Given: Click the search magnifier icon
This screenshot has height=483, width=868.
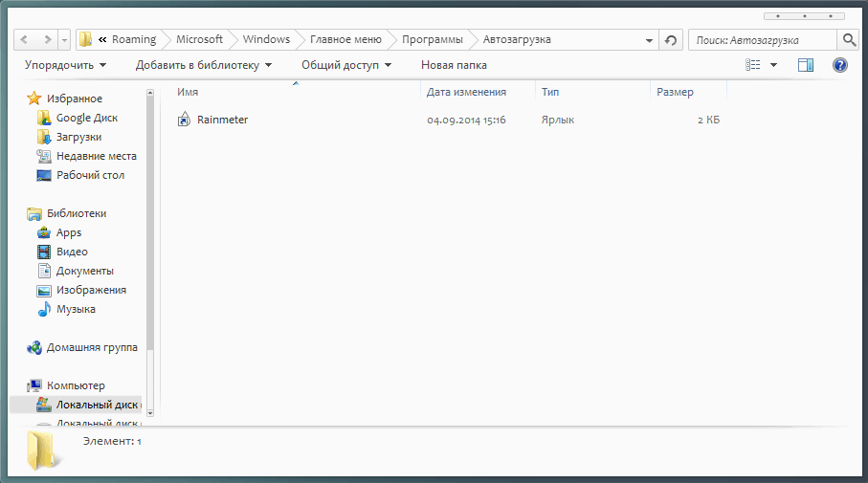Looking at the screenshot, I should 848,40.
